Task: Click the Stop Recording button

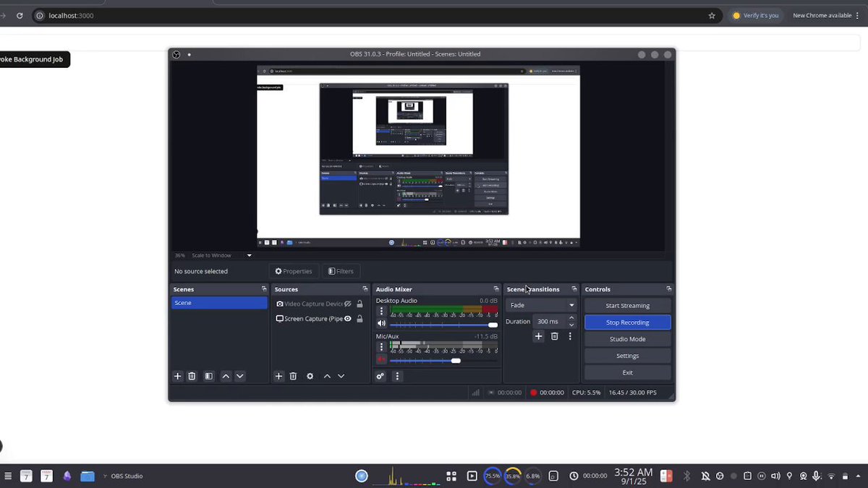Action: [x=627, y=322]
